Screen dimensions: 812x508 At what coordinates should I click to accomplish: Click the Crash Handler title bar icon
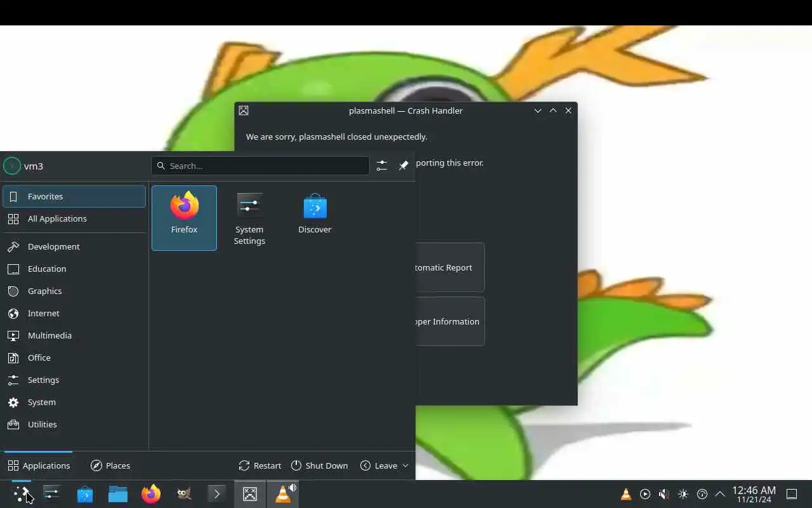point(244,110)
